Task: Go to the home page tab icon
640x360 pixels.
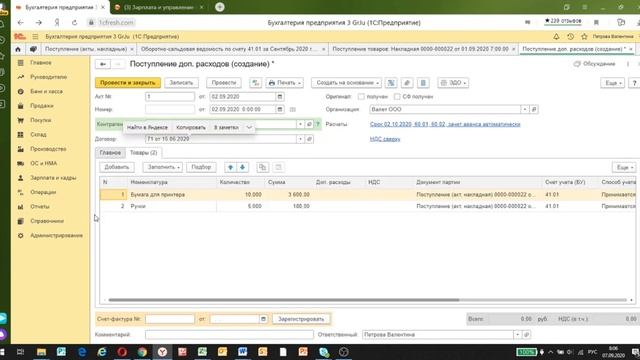Action: click(x=18, y=49)
